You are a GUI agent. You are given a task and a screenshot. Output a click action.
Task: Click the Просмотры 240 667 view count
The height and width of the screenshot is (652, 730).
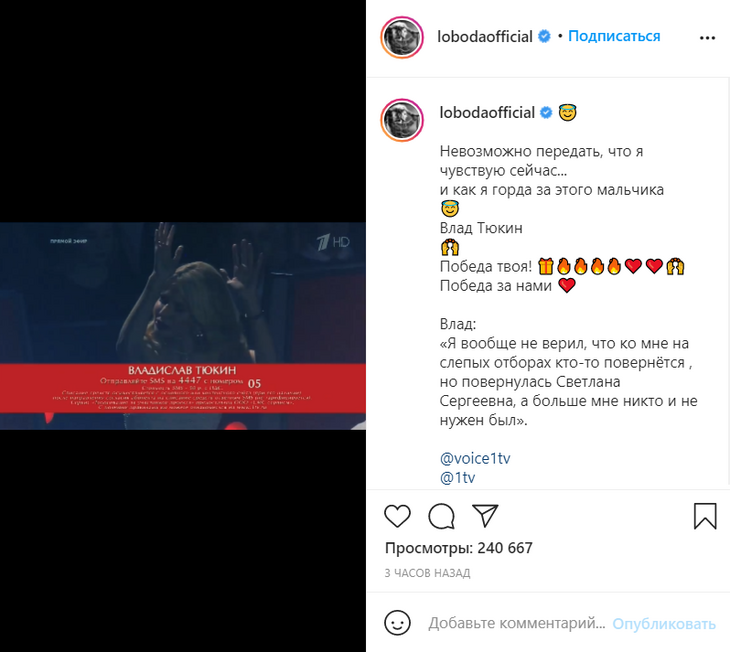pyautogui.click(x=459, y=548)
